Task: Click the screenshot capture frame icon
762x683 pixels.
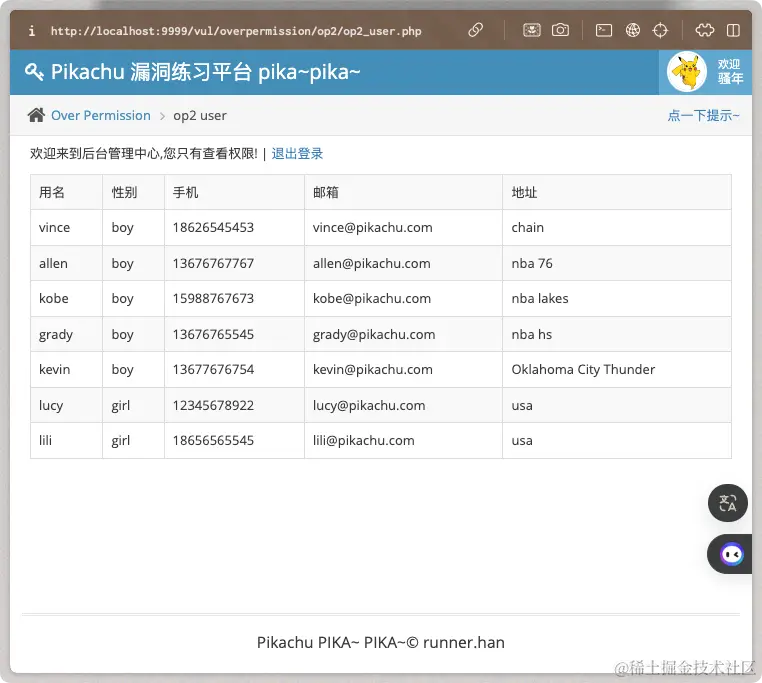Action: coord(532,30)
